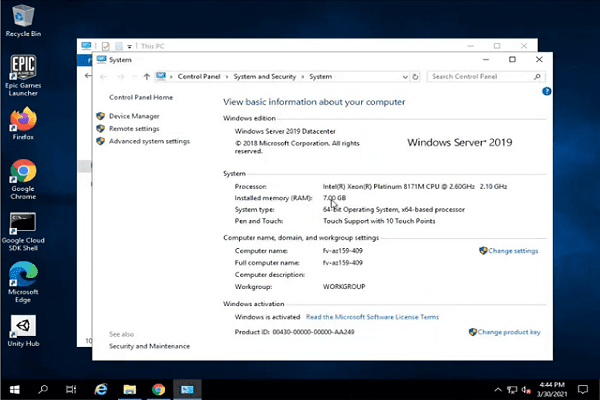Open Chrome from the taskbar
The image size is (600, 400).
(158, 390)
